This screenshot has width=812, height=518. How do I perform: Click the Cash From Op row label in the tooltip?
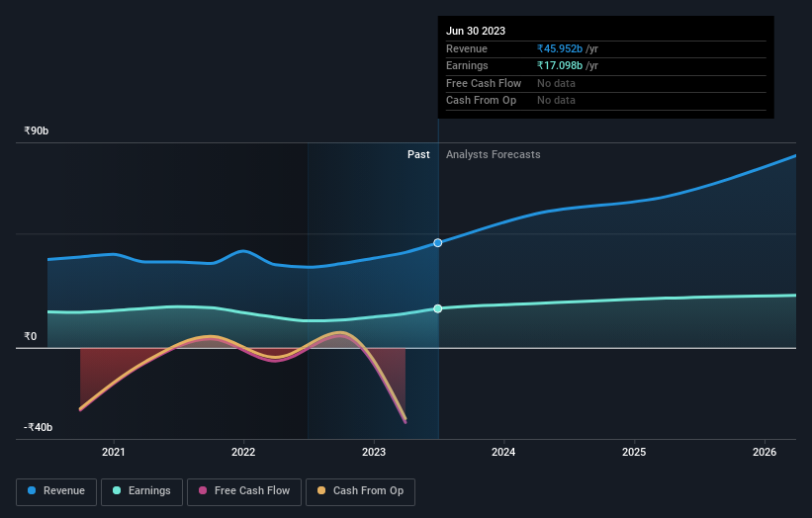pos(481,101)
